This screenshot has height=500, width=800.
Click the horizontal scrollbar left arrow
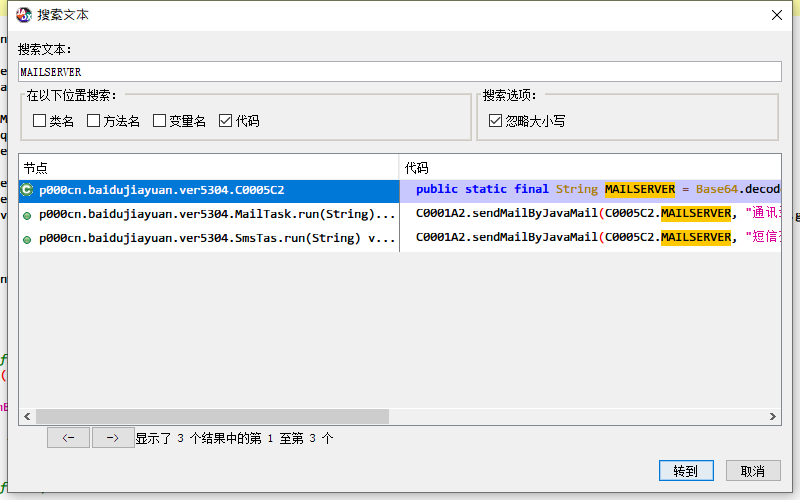[x=28, y=416]
